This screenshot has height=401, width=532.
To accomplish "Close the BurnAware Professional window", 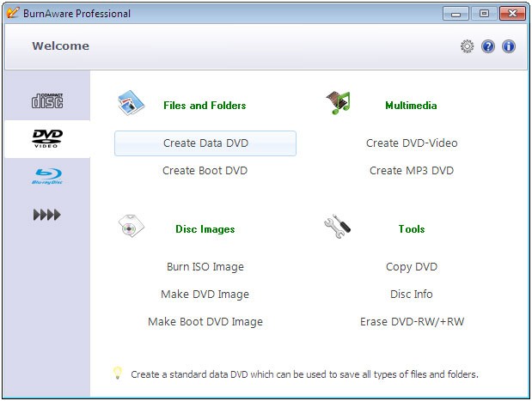I will click(x=512, y=14).
